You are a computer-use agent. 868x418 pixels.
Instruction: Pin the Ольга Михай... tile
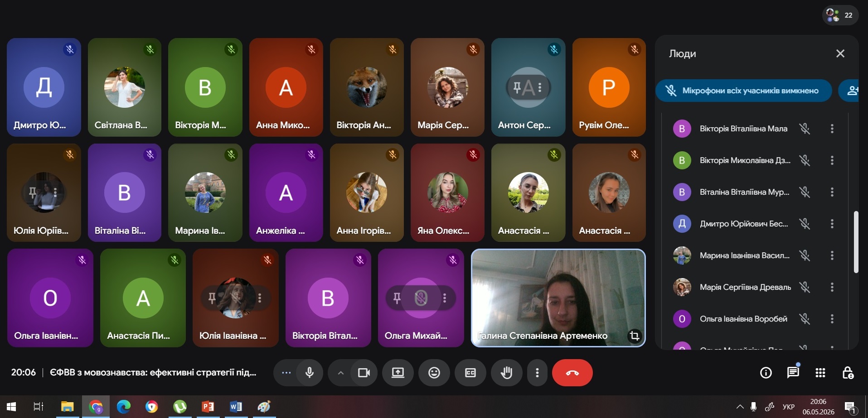coord(397,298)
